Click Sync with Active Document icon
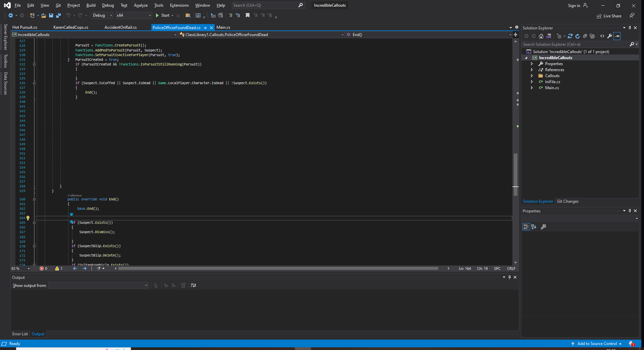 coord(570,36)
